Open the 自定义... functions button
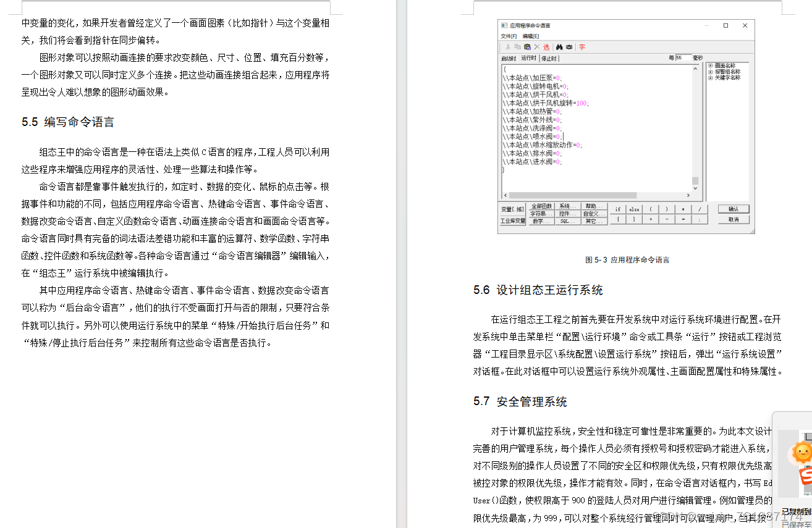812x528 pixels. pos(594,214)
